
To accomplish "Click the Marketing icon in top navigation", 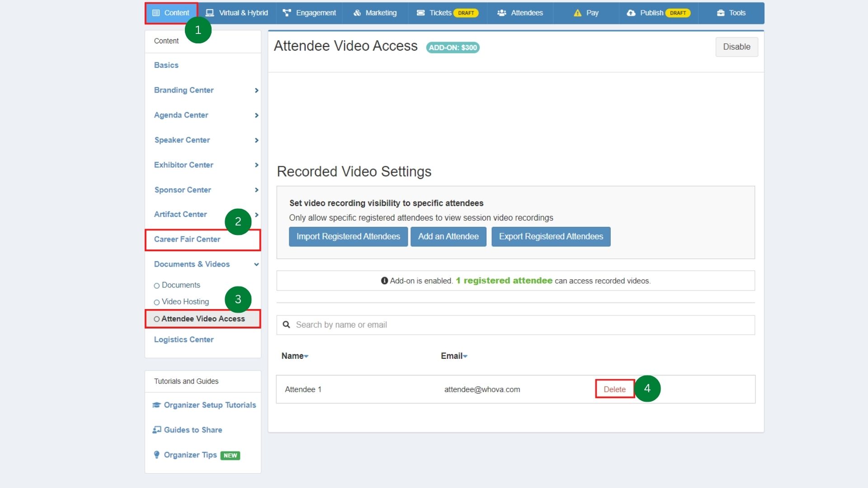I will pos(357,13).
